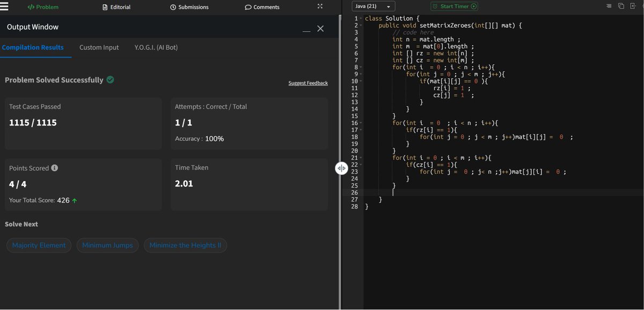
Task: Click the Points Scored info icon
Action: 55,168
